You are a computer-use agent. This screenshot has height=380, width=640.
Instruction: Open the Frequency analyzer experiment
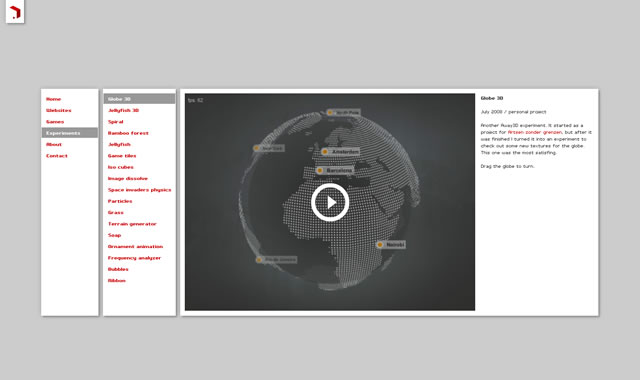[x=134, y=258]
